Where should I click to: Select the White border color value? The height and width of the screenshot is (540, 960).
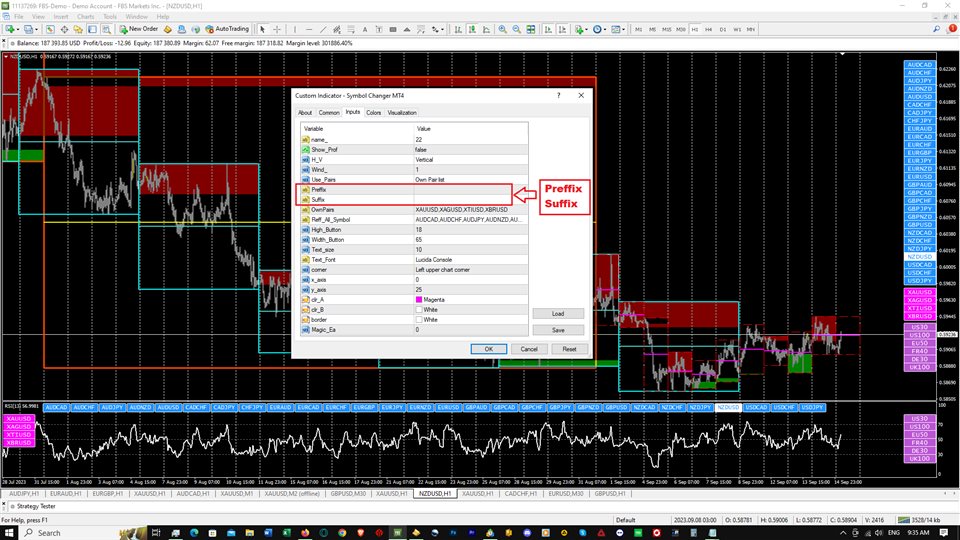[x=471, y=320]
